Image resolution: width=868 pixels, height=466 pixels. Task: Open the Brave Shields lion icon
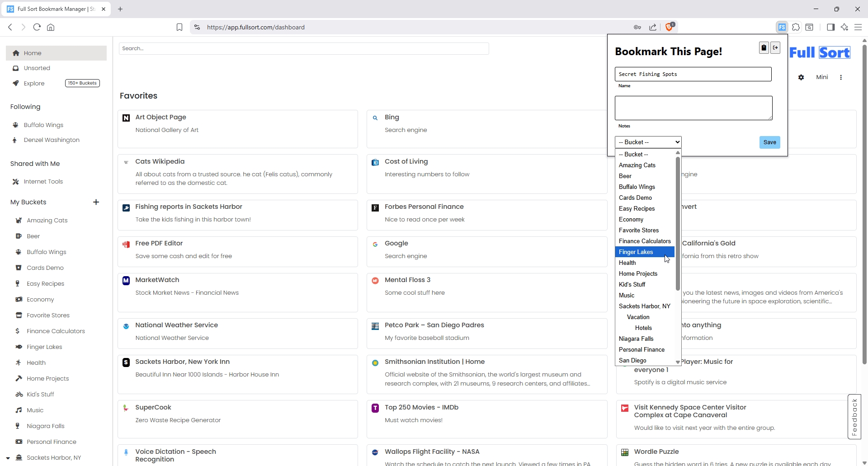point(670,27)
